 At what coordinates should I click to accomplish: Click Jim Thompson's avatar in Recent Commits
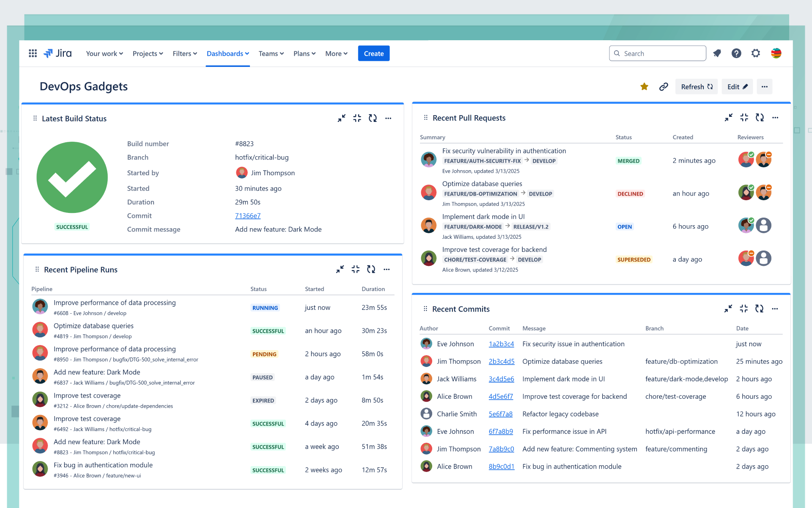[427, 361]
